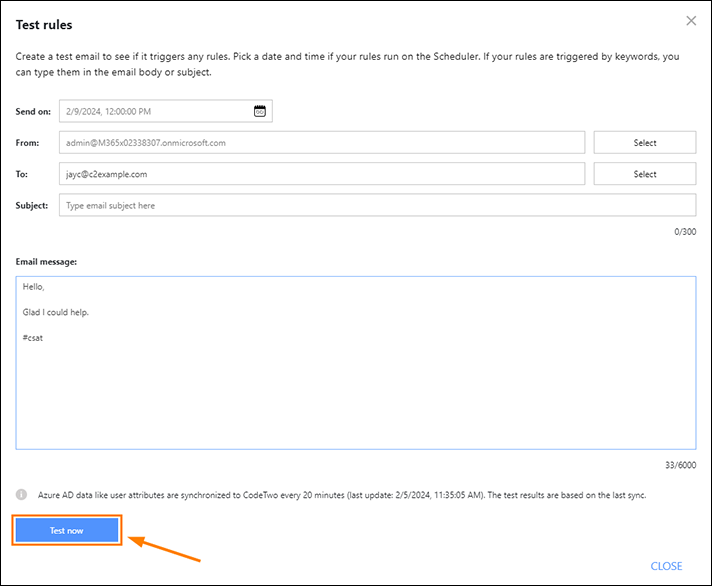Click the 'Hello,' line in message
Image resolution: width=712 pixels, height=586 pixels.
coord(34,287)
